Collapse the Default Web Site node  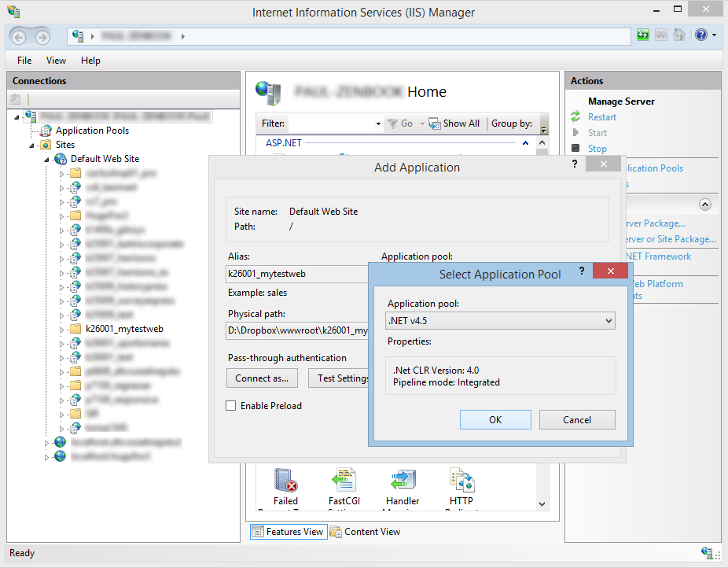point(46,160)
